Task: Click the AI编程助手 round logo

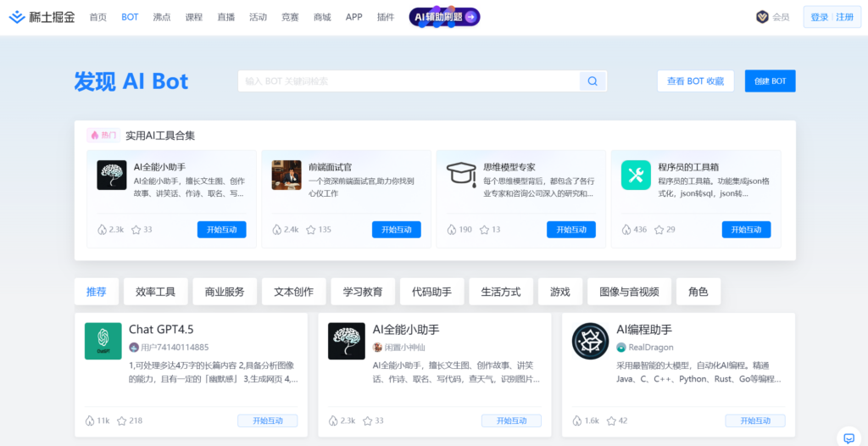Action: click(x=590, y=342)
